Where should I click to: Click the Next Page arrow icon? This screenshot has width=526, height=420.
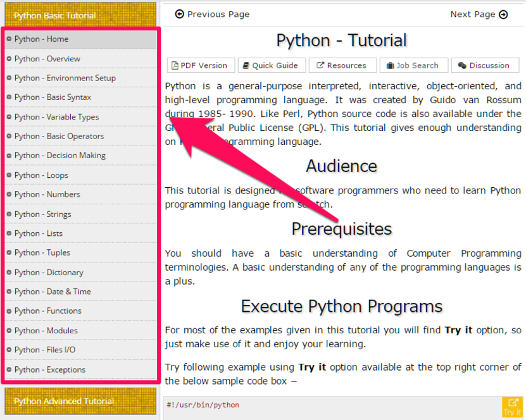503,15
